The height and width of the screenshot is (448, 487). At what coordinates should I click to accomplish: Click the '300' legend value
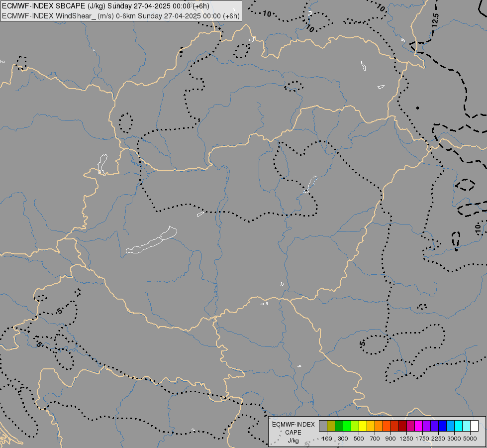pyautogui.click(x=343, y=439)
